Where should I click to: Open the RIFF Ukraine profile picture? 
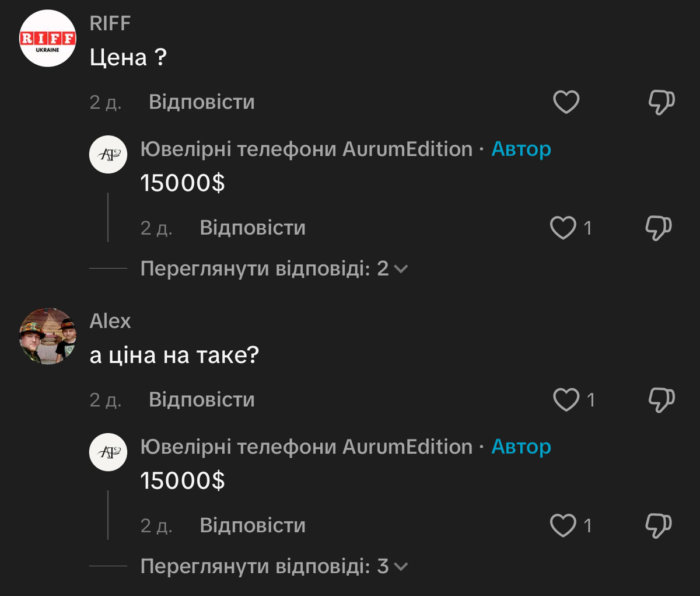[48, 39]
